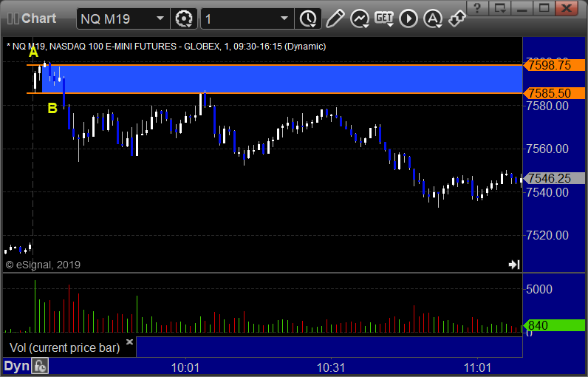The height and width of the screenshot is (377, 588).
Task: Click the clock time template icon
Action: [x=308, y=18]
